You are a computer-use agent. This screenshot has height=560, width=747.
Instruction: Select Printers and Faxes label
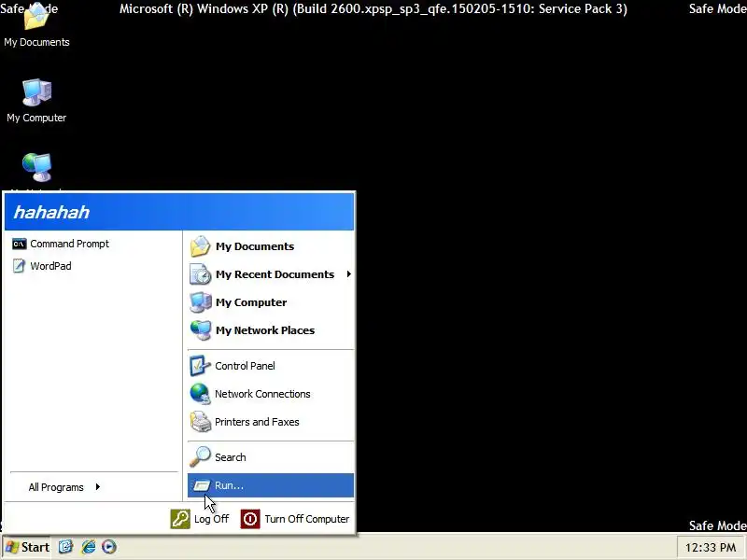coord(257,422)
